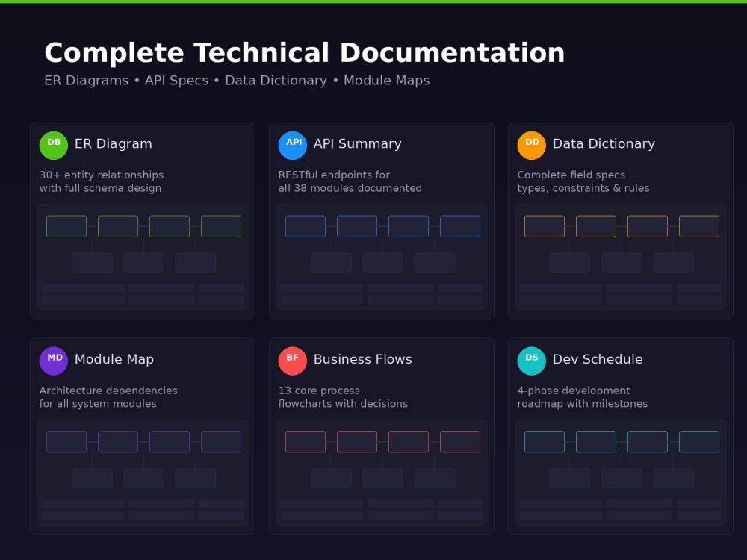Screen dimensions: 747x560
Task: Click text '4-phase development'
Action: [x=574, y=391]
